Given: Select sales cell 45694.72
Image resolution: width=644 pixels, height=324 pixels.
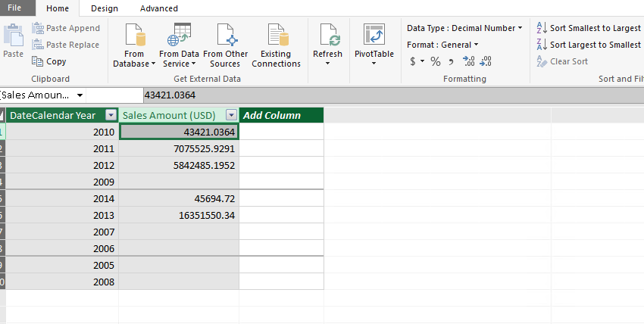Looking at the screenshot, I should click(x=179, y=199).
